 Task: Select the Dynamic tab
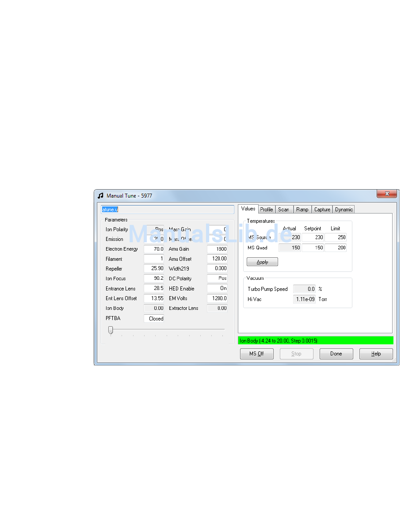click(344, 209)
